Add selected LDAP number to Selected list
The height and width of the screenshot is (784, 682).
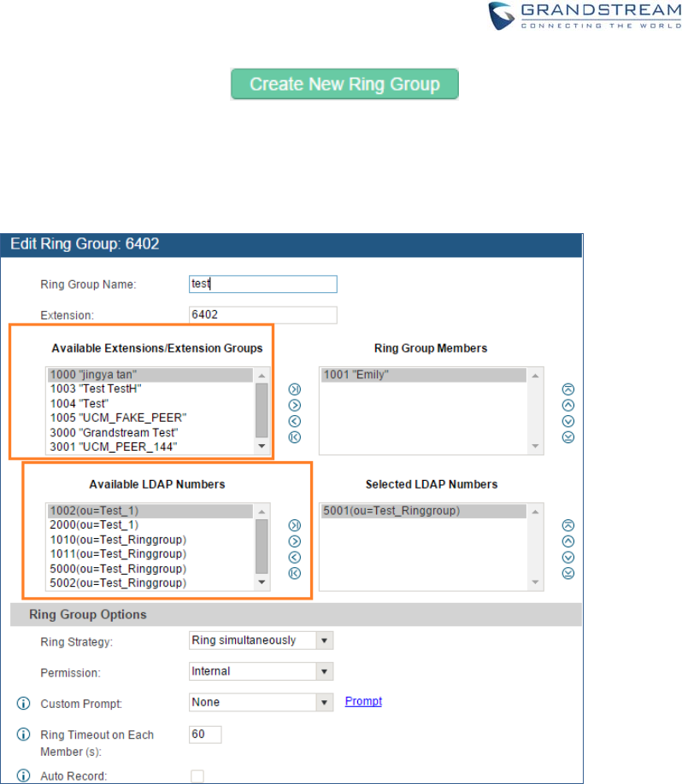click(295, 541)
